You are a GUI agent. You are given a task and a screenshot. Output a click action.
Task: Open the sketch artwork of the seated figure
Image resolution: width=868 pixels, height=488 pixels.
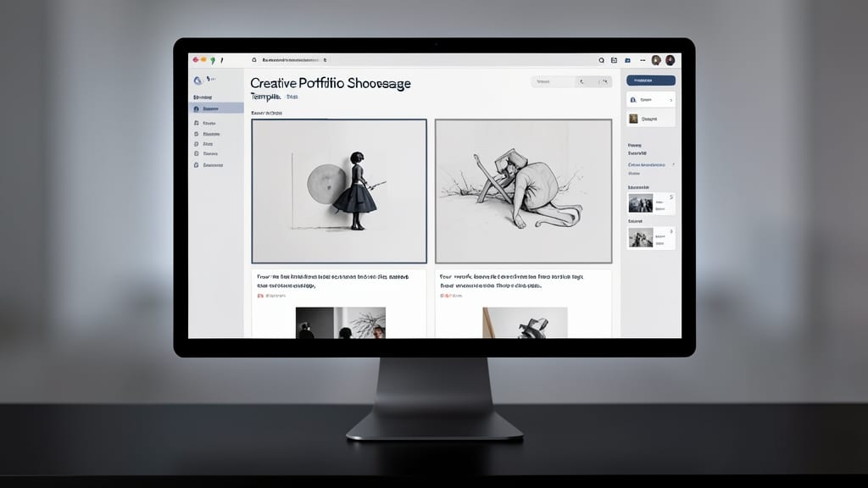tap(523, 191)
